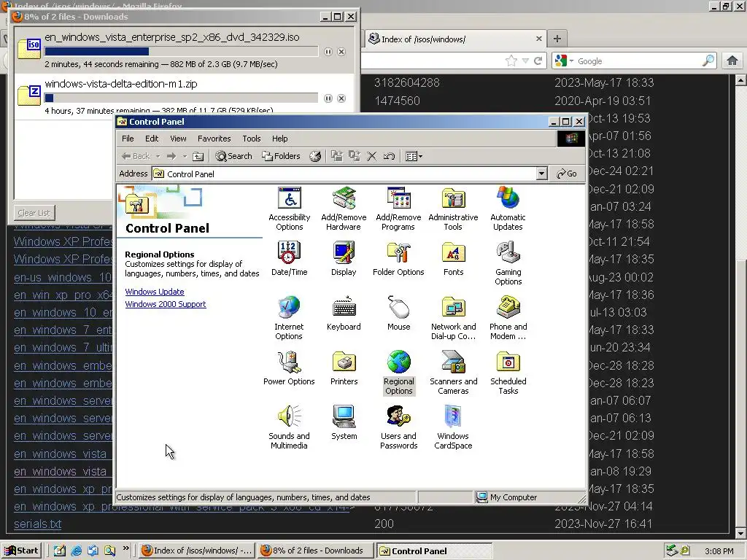Viewport: 747px width, 560px height.
Task: Open Display settings icon
Action: 344,259
